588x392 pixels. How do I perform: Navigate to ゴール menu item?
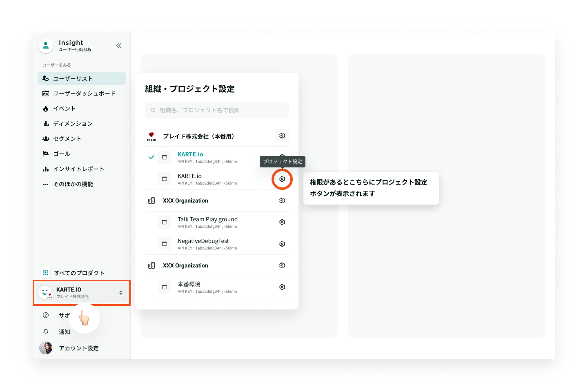[x=82, y=154]
